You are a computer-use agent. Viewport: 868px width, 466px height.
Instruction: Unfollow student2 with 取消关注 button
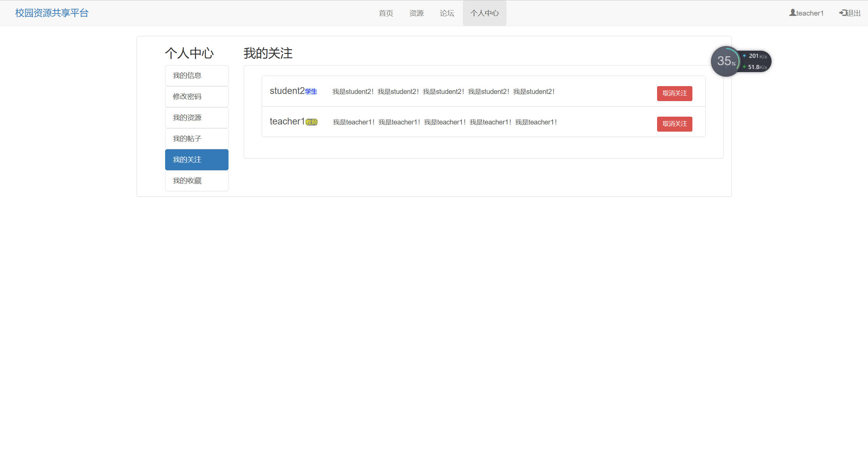pos(674,93)
